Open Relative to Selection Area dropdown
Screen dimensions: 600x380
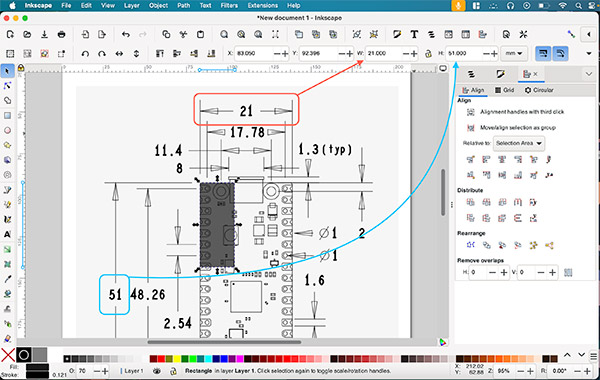[x=519, y=143]
